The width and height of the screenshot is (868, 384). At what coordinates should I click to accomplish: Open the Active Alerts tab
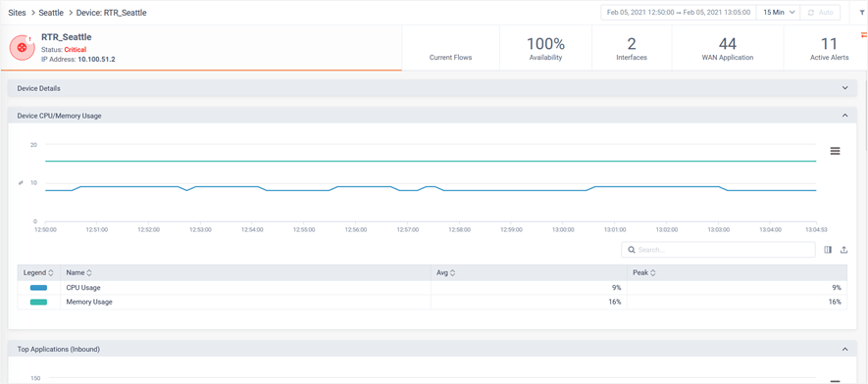tap(828, 48)
